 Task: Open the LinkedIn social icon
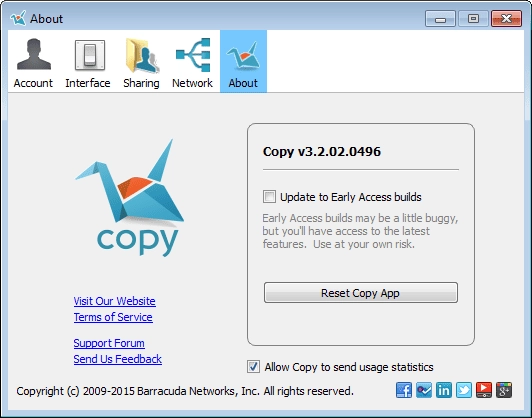point(444,390)
